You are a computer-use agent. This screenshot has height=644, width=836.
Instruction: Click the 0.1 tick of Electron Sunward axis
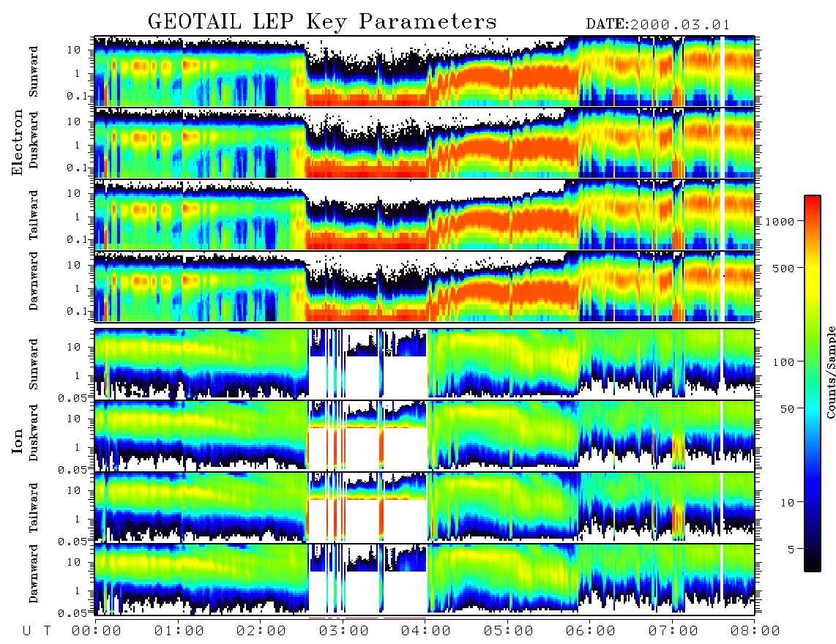[78, 96]
